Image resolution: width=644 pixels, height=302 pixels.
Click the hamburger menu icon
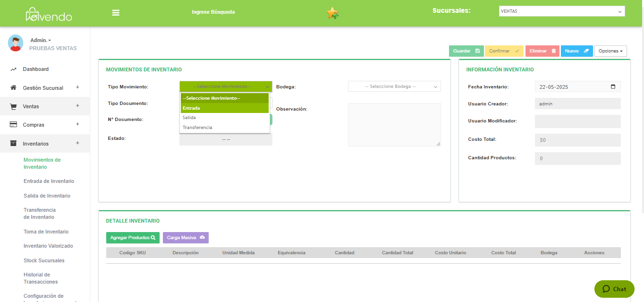[116, 13]
